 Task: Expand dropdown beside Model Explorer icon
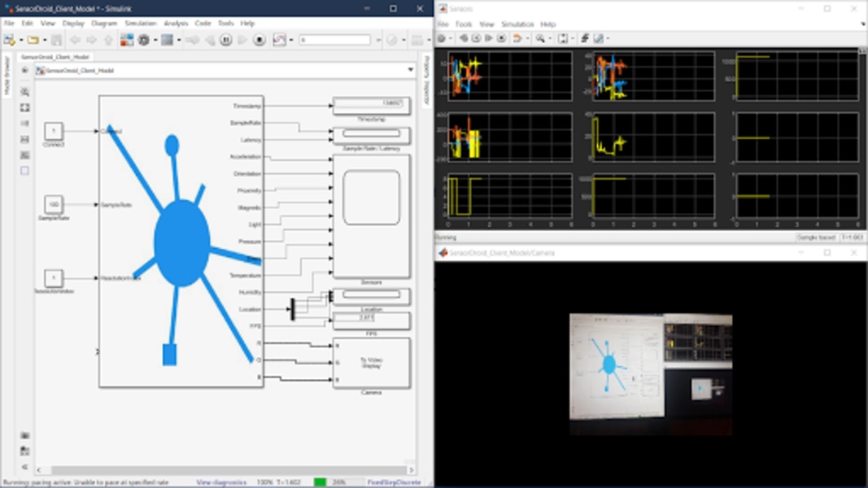coord(179,40)
